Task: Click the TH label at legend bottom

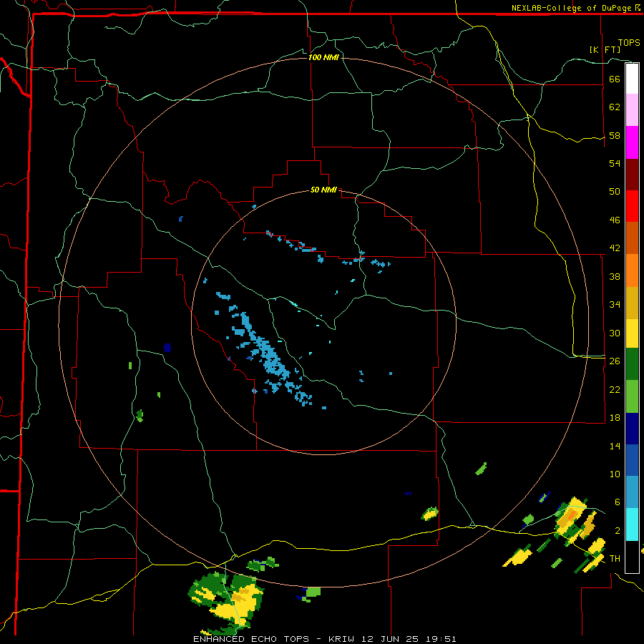Action: [615, 558]
